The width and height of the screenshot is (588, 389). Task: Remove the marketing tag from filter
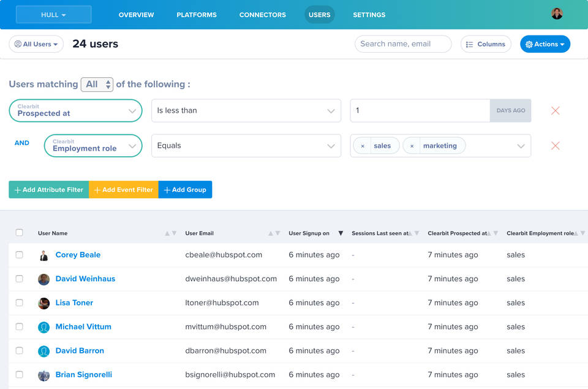tap(412, 146)
